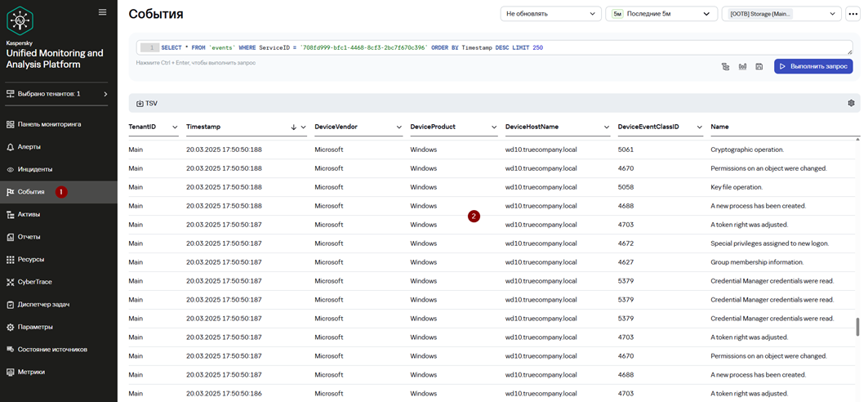Screen dimensions: 868x402
Task: Open the query builder tree icon
Action: tap(725, 66)
